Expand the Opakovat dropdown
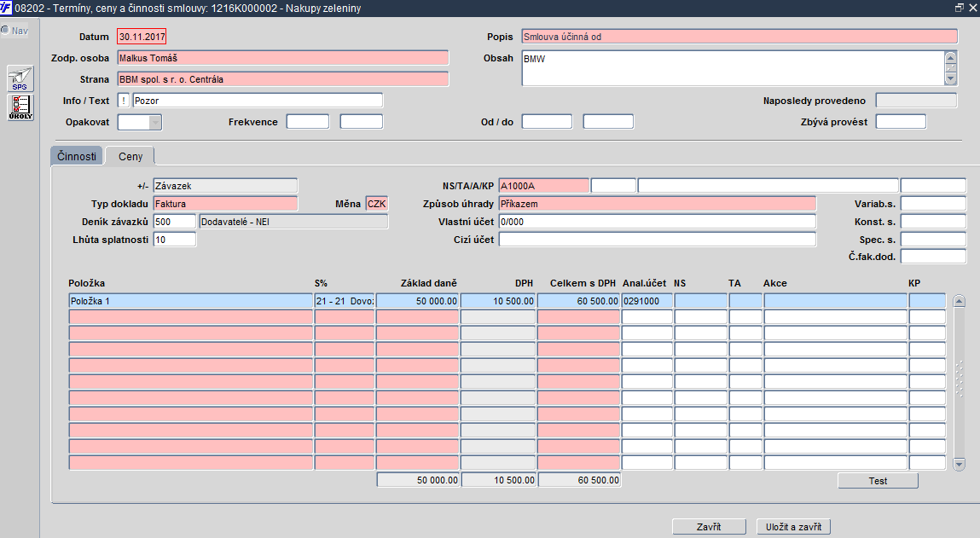The width and height of the screenshot is (980, 538). (x=154, y=122)
